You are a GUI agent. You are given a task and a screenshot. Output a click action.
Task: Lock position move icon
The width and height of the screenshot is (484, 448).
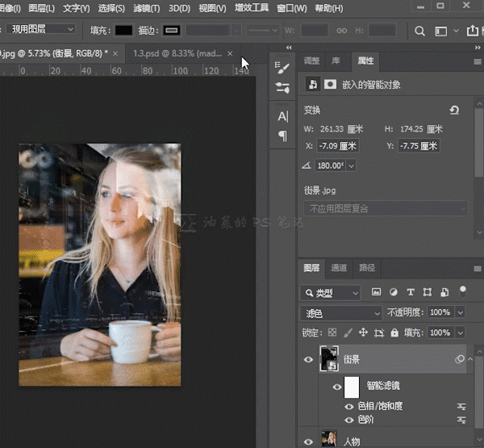pyautogui.click(x=363, y=333)
